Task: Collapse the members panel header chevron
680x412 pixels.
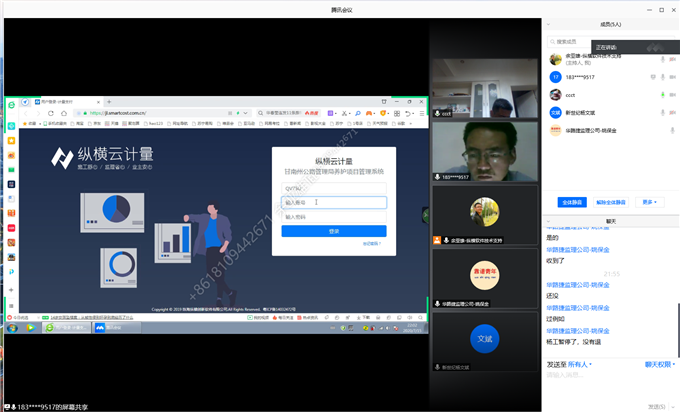Action: 548,24
